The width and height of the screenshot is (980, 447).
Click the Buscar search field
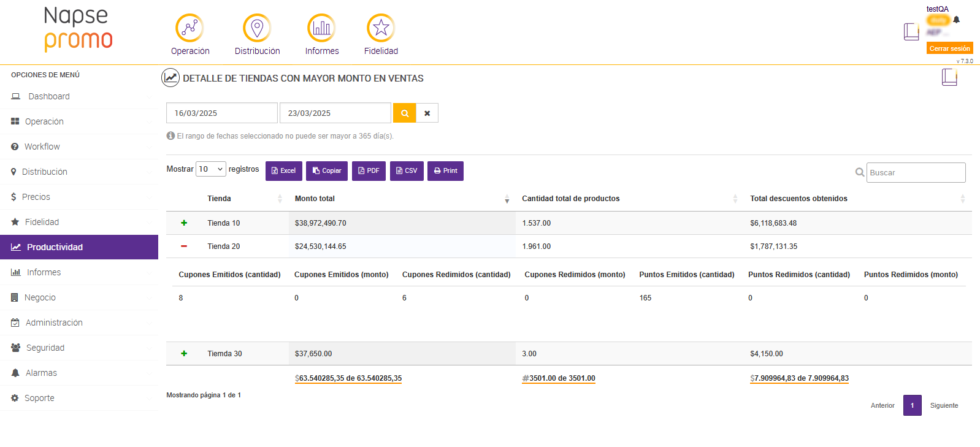(916, 173)
